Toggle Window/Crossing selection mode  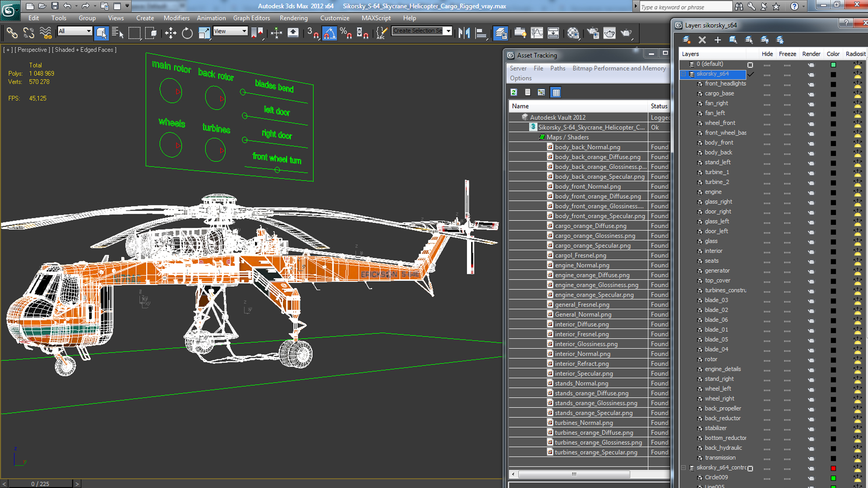[151, 33]
